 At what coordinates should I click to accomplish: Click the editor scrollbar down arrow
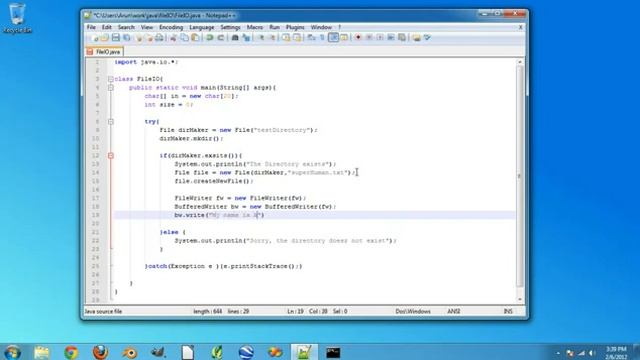coord(520,299)
